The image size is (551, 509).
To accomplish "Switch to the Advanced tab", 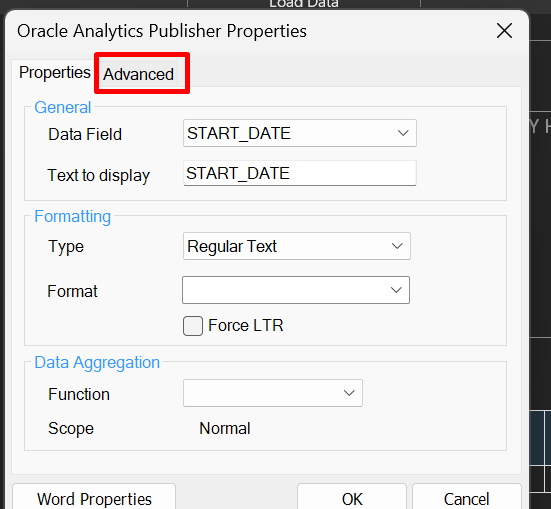I will tap(138, 74).
